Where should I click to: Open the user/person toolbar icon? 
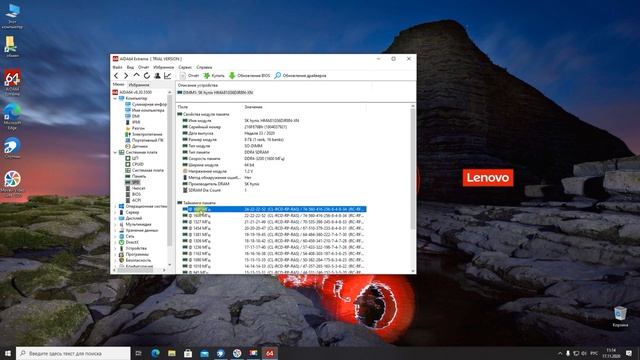[x=157, y=76]
